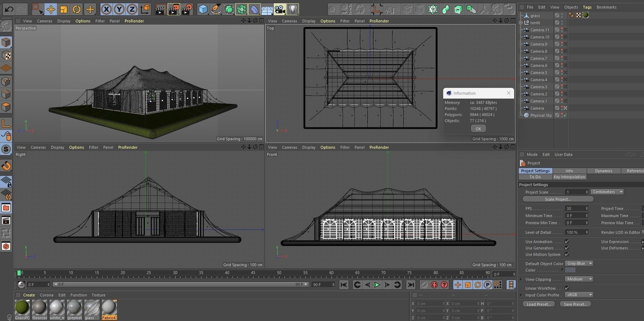
Task: Switch the coordinate system icon
Action: (145, 9)
